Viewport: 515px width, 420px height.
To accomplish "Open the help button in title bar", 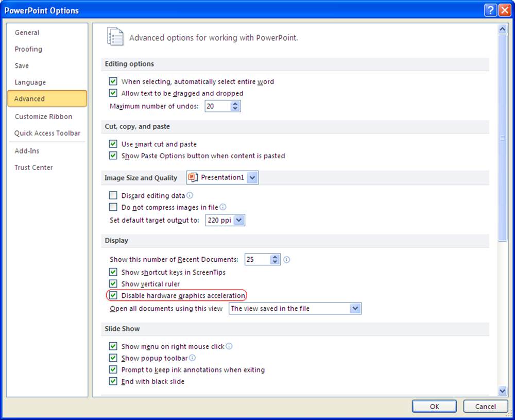I will click(490, 10).
